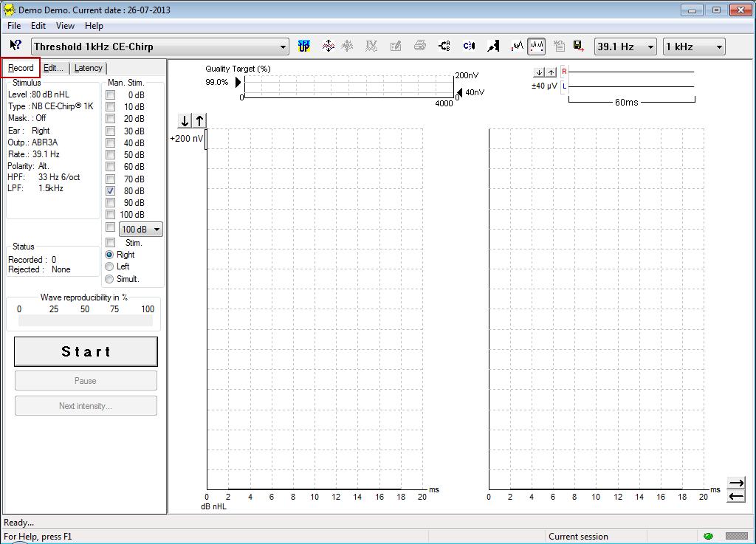Open the Edit menu
756x544 pixels.
[x=38, y=26]
